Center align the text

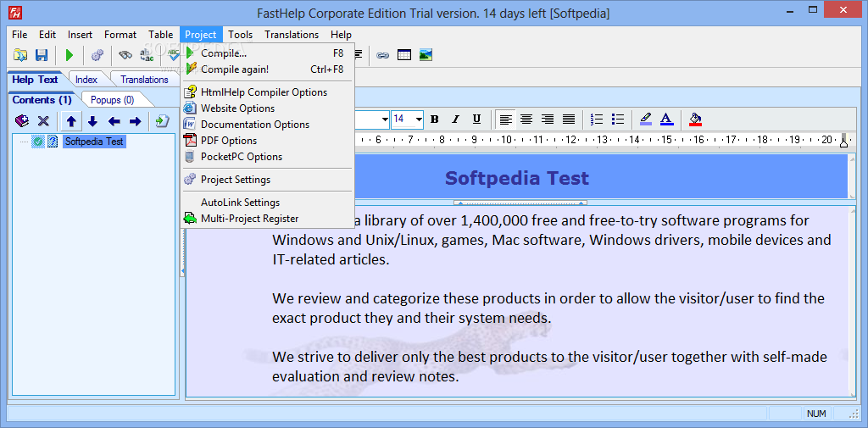(x=526, y=119)
